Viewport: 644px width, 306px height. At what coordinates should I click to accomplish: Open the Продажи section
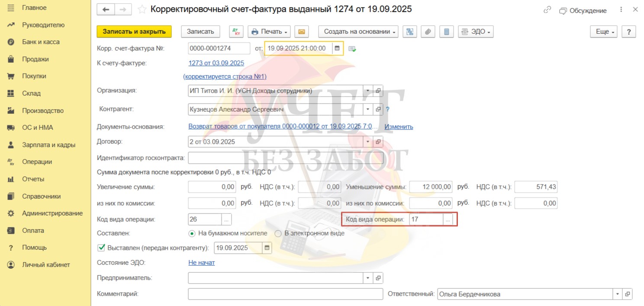(x=35, y=59)
